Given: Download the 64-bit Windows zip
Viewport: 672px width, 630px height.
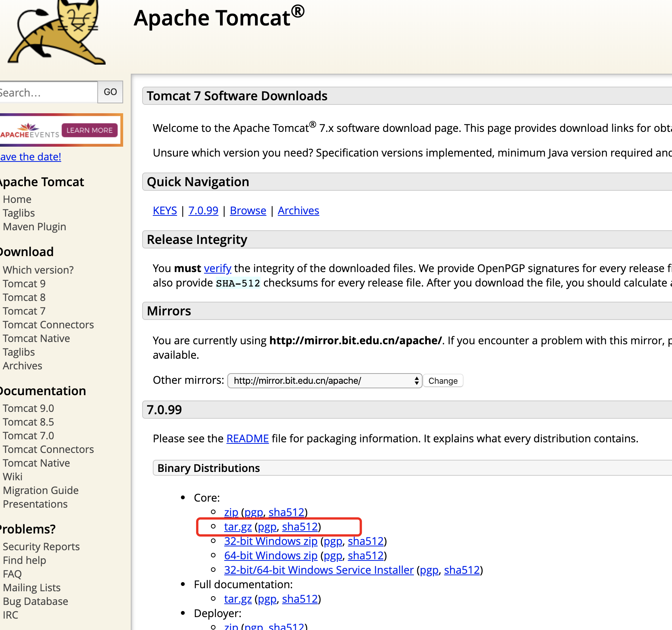Looking at the screenshot, I should pos(271,556).
